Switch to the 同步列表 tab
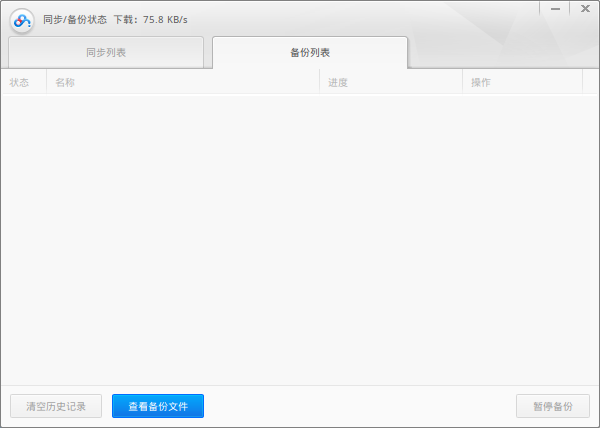The width and height of the screenshot is (600, 428). click(106, 52)
